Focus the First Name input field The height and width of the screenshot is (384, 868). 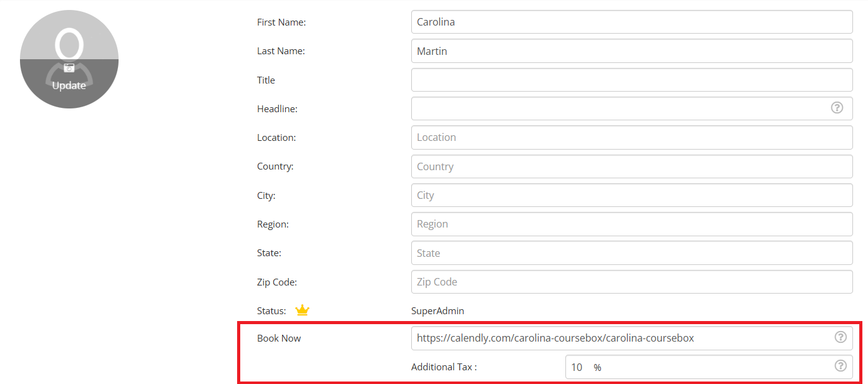[x=631, y=22]
